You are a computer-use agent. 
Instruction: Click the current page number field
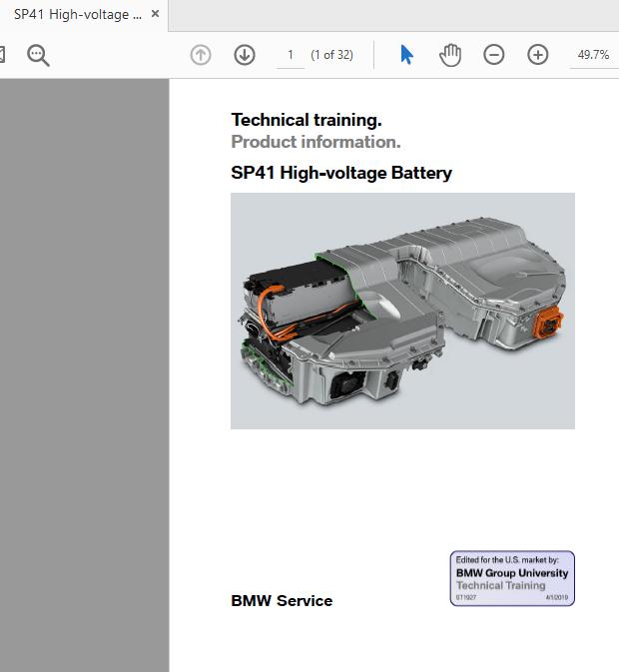291,55
